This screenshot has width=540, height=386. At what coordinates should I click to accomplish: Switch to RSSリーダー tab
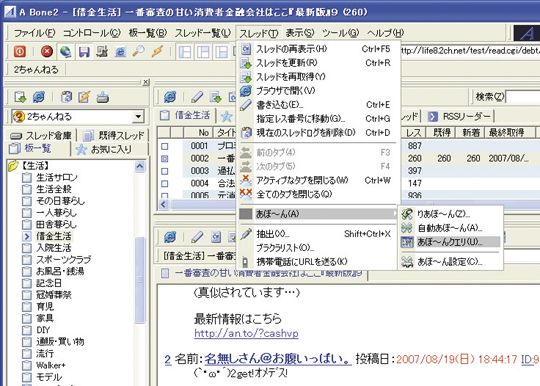point(460,116)
